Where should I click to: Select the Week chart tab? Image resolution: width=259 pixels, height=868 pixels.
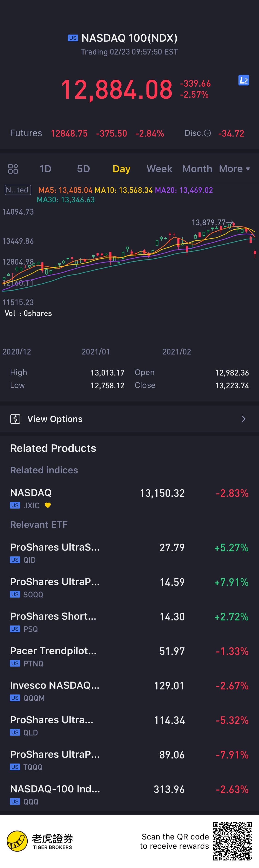[x=159, y=169]
